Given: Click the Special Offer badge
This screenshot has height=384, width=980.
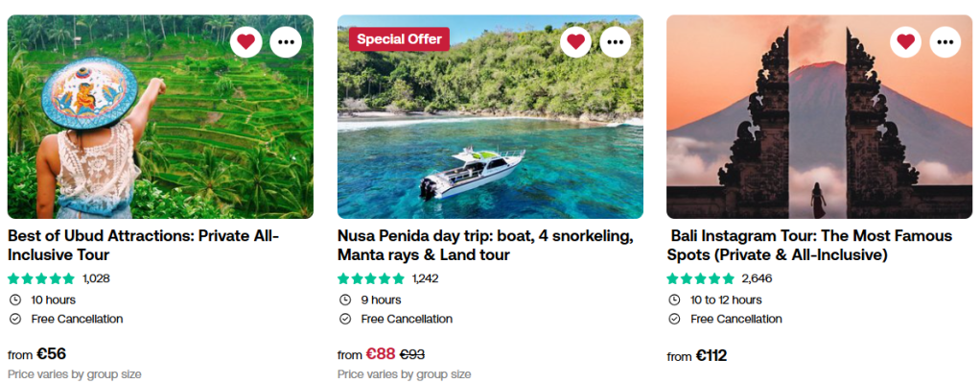Looking at the screenshot, I should (x=399, y=39).
